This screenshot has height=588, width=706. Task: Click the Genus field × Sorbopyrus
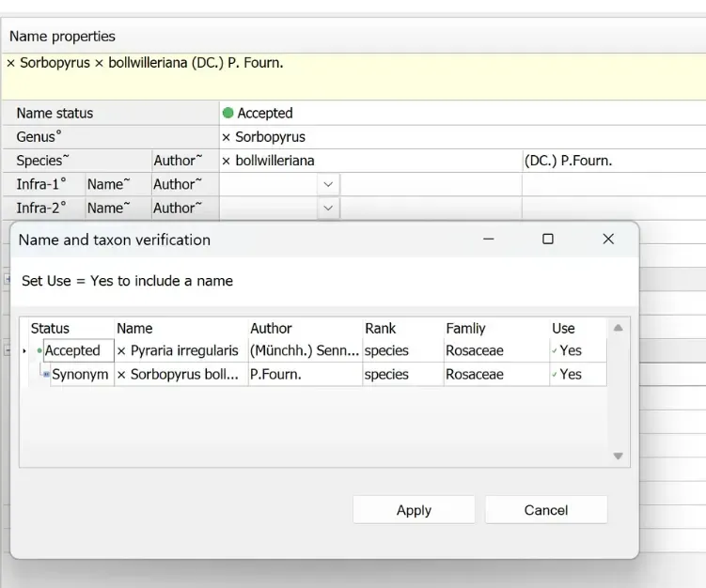463,137
